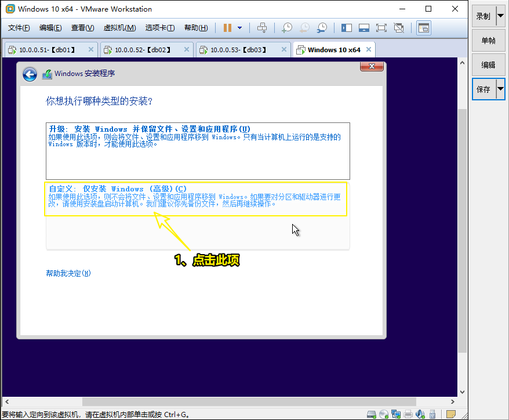Click the horizontal scrollbar thumb
The image size is (509, 420).
click(x=249, y=402)
